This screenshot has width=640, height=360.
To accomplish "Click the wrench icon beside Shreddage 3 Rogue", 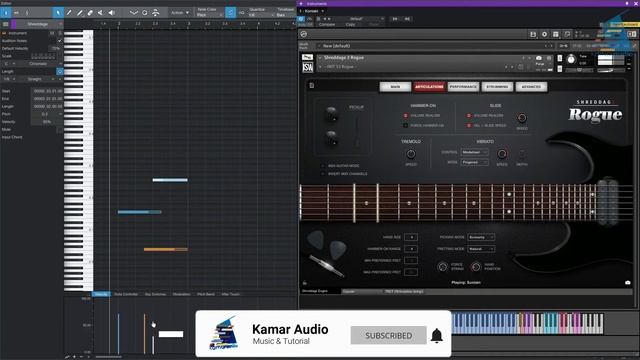I will 307,58.
